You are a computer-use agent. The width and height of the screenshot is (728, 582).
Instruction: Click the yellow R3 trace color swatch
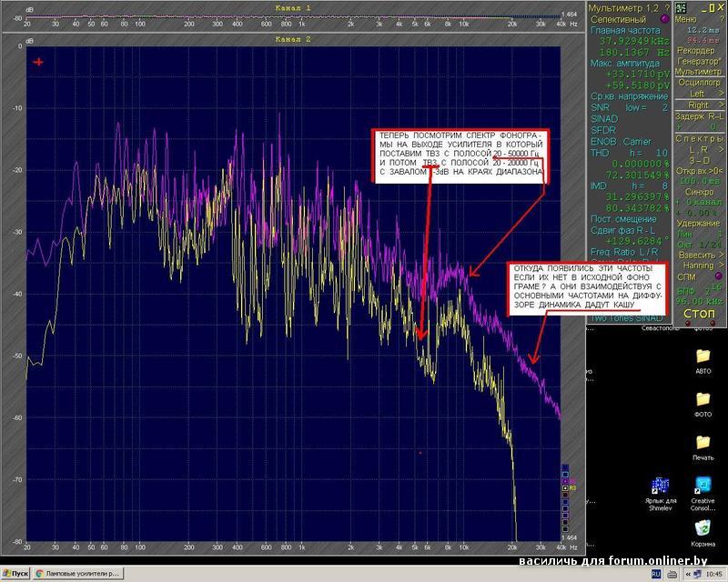[x=565, y=488]
